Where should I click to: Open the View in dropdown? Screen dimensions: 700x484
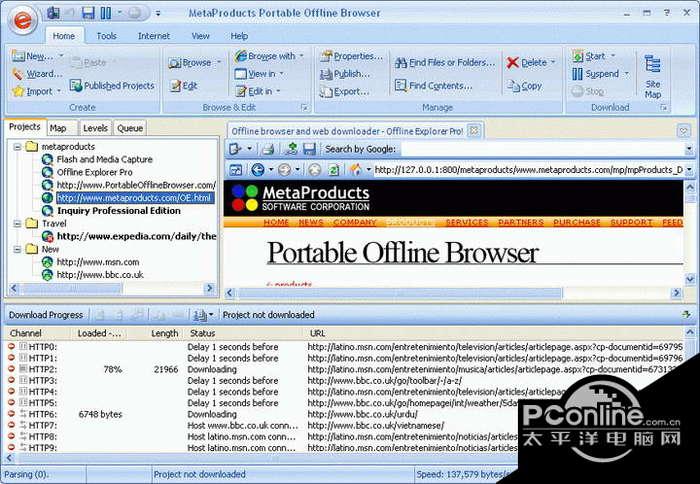282,74
